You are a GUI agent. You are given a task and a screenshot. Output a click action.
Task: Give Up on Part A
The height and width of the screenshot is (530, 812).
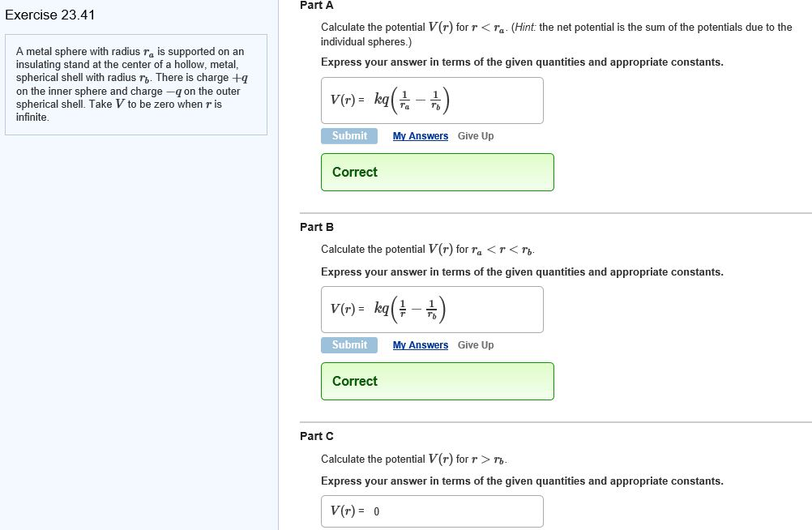(x=476, y=135)
